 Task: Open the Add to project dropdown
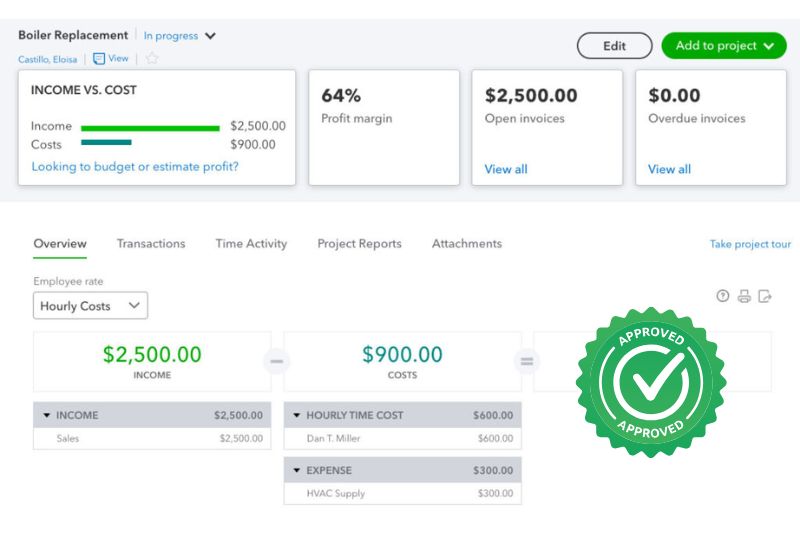[x=724, y=46]
